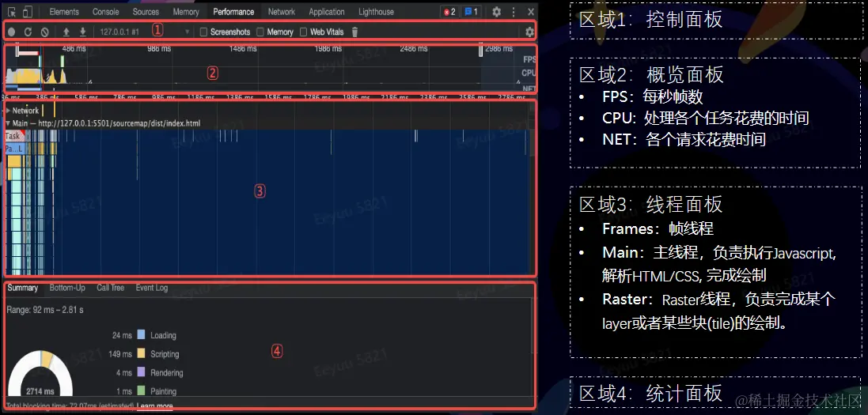Screen dimensions: 868x415
Task: Click the Main thread URL label
Action: (x=106, y=123)
